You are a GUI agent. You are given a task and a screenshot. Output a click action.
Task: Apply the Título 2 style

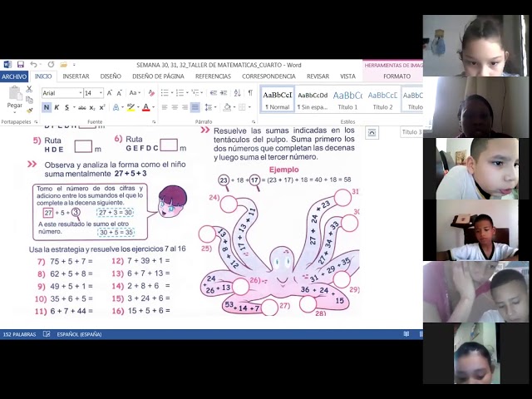pos(382,99)
